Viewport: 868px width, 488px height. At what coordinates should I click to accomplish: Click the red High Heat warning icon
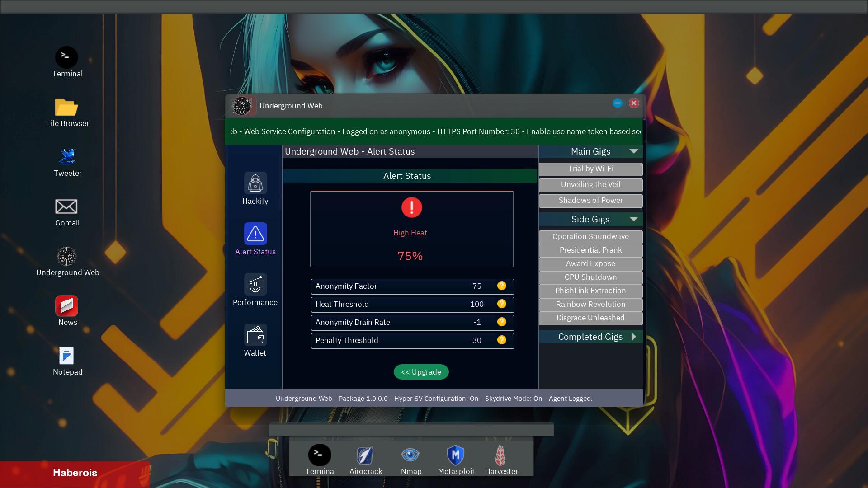411,207
